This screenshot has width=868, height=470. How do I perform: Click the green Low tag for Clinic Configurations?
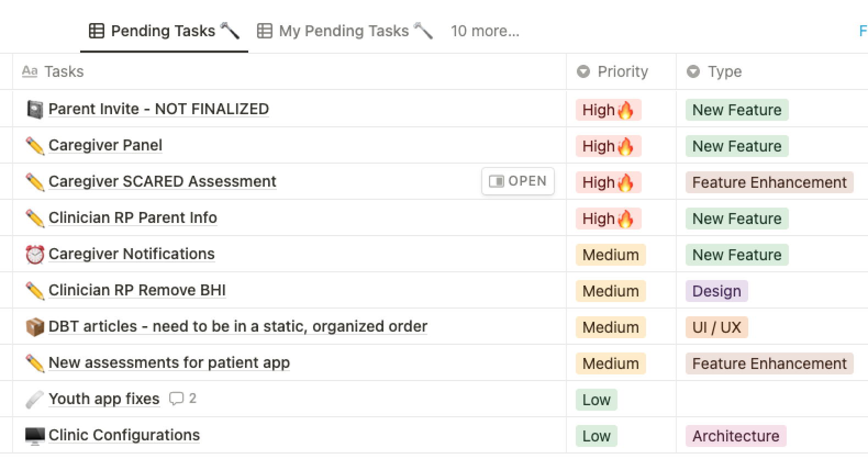(597, 436)
